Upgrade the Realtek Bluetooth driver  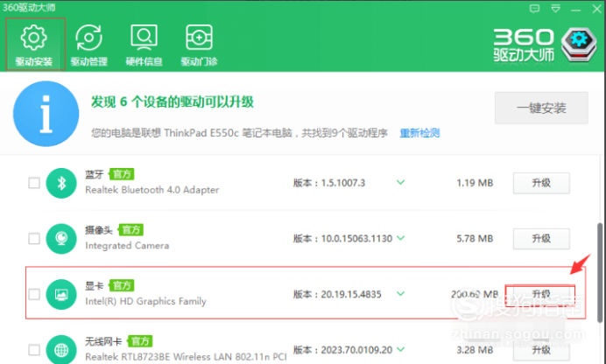point(541,183)
